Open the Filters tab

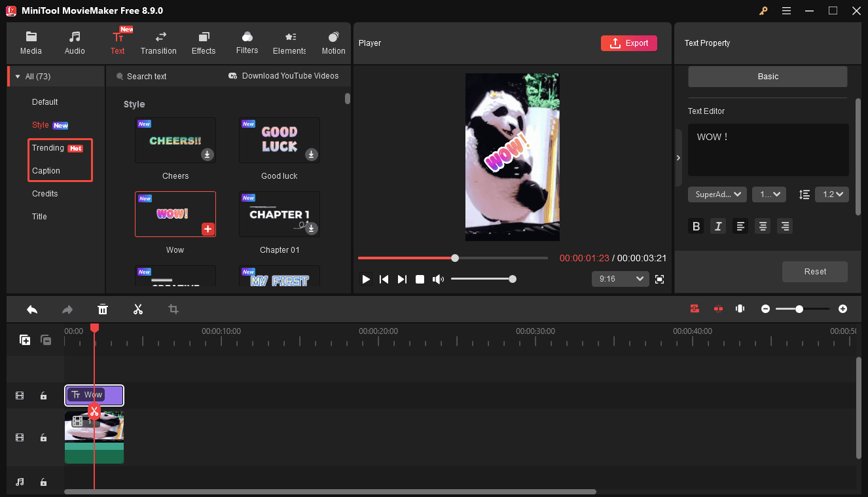[x=247, y=43]
